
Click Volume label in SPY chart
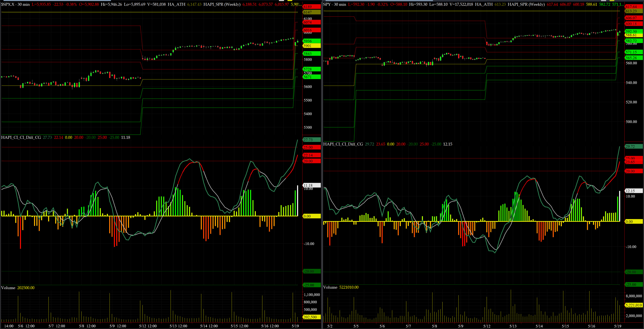point(330,287)
